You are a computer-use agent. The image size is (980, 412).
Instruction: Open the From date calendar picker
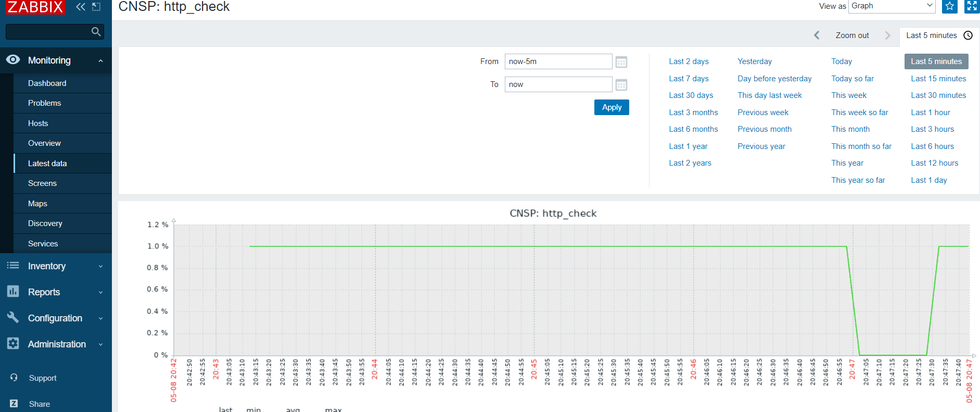coord(621,62)
